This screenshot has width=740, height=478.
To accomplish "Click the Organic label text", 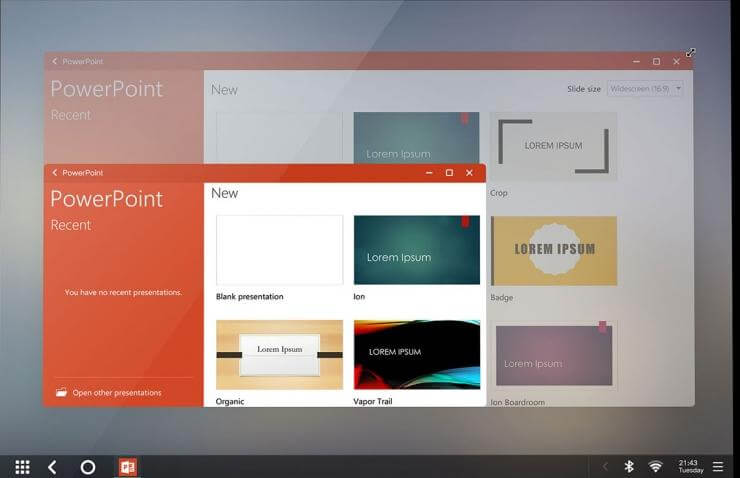I will coord(230,402).
